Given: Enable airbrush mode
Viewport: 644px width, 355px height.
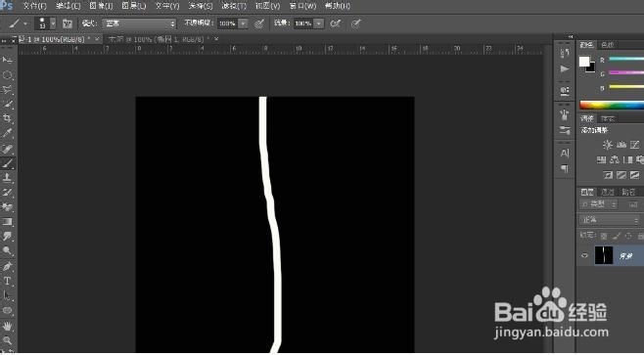Looking at the screenshot, I should click(336, 23).
